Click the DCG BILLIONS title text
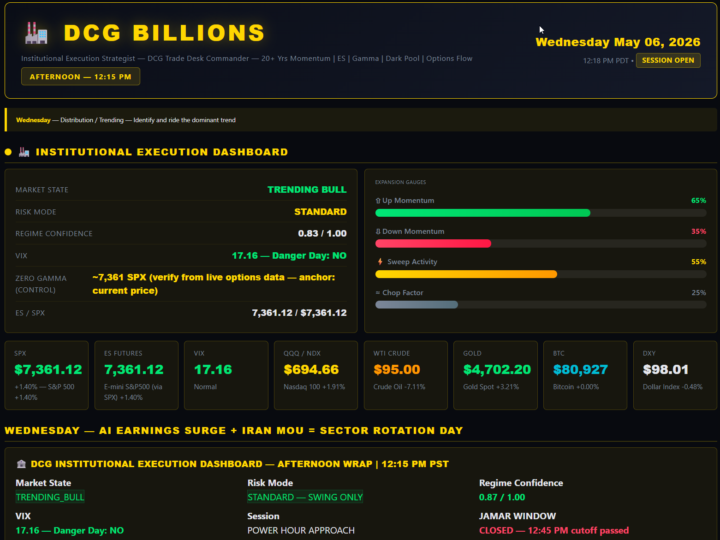 click(164, 33)
